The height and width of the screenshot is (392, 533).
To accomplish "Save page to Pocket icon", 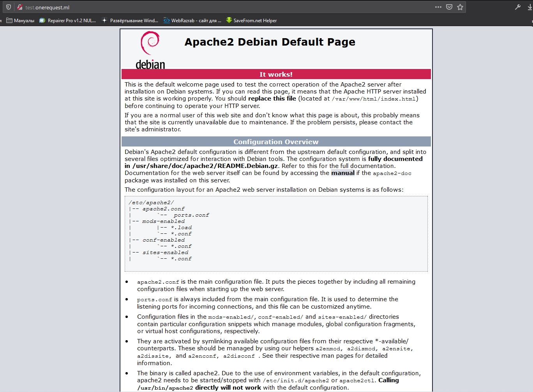I will (x=449, y=7).
